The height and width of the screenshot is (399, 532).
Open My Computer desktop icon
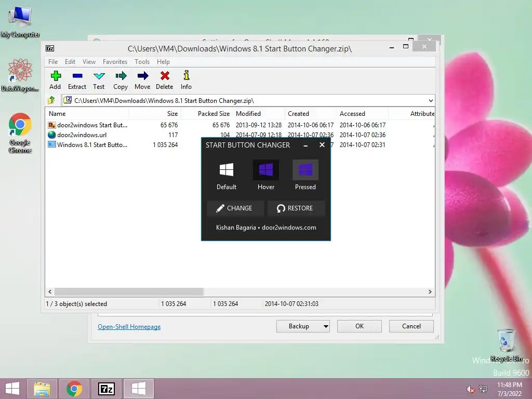[20, 21]
